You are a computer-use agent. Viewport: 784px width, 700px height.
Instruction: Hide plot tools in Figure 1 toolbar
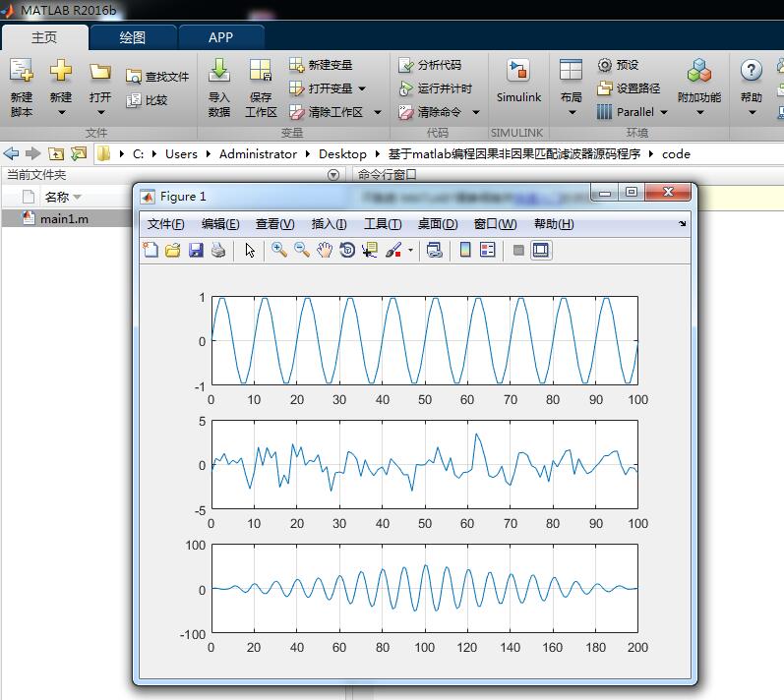(x=518, y=250)
